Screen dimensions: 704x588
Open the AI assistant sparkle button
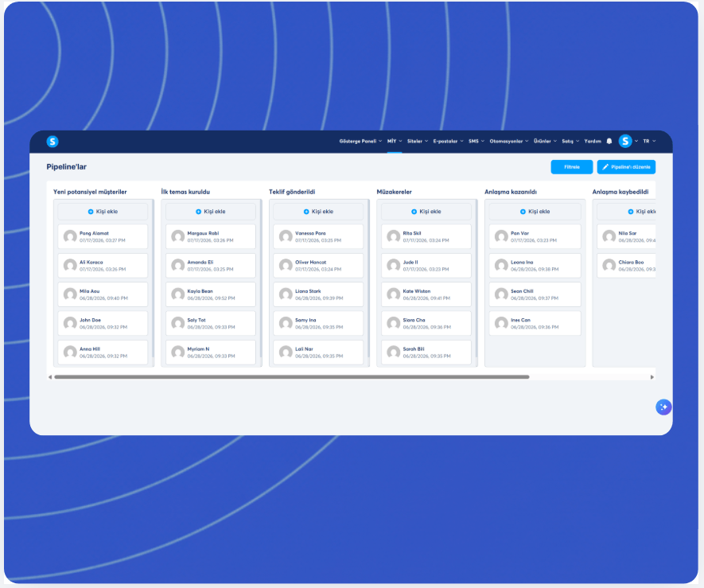point(663,407)
